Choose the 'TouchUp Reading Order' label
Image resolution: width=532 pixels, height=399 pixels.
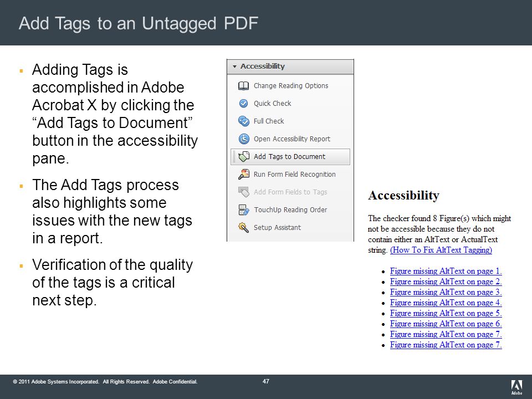click(290, 209)
